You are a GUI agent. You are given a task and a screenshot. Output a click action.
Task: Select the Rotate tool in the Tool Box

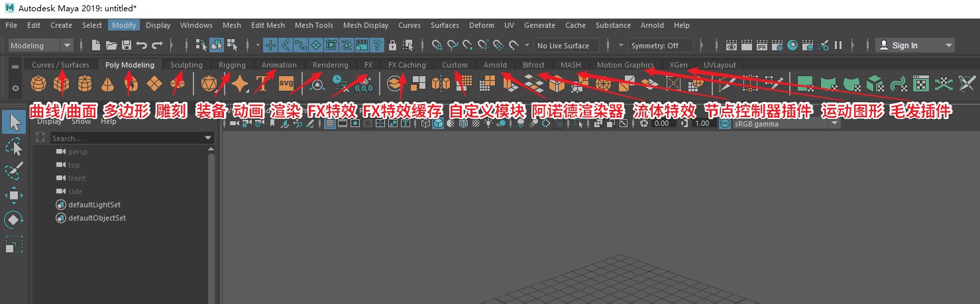pos(14,219)
